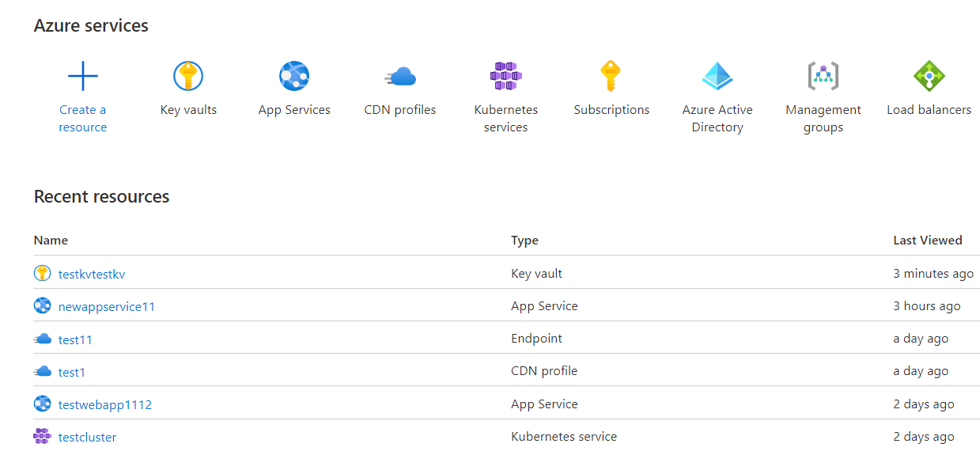This screenshot has height=451, width=980.
Task: Click the Kubernetes icon beside testcluster
Action: coord(42,436)
